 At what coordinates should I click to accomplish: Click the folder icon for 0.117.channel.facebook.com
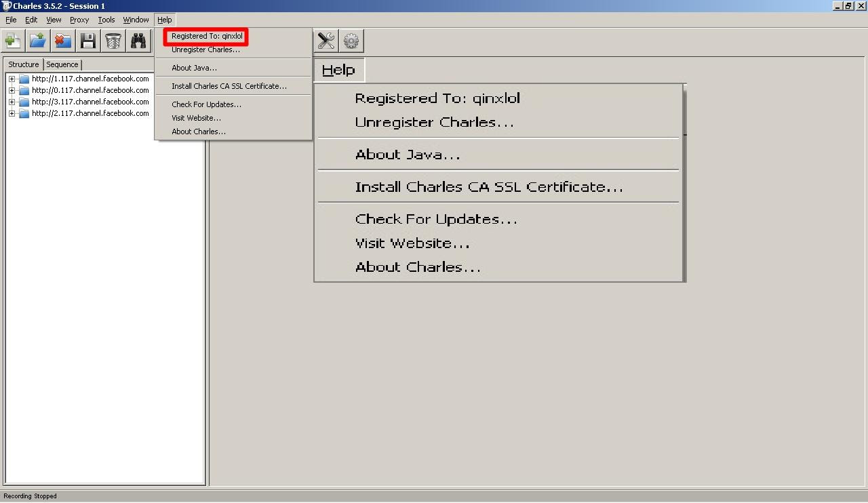[x=24, y=90]
